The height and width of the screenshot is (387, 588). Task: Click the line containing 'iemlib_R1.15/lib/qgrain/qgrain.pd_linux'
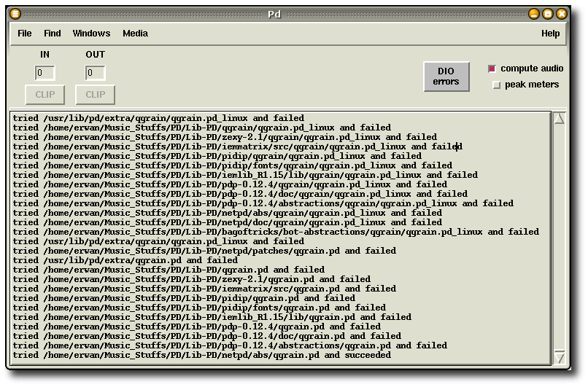pyautogui.click(x=245, y=175)
